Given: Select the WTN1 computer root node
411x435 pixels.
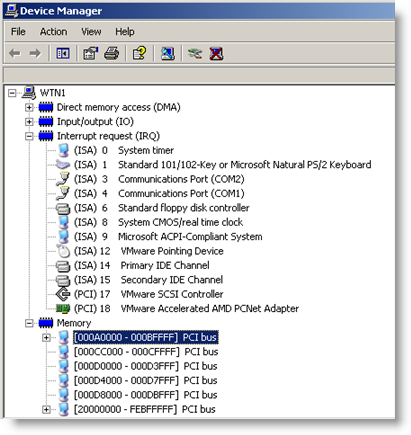Looking at the screenshot, I should coord(52,93).
